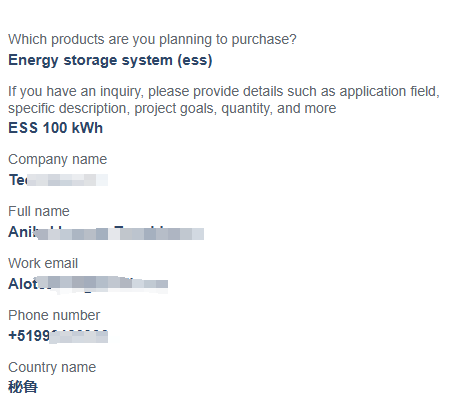Screen dimensions: 450x406
Task: Click the word 'purchase?' in the first question
Action: coord(264,40)
